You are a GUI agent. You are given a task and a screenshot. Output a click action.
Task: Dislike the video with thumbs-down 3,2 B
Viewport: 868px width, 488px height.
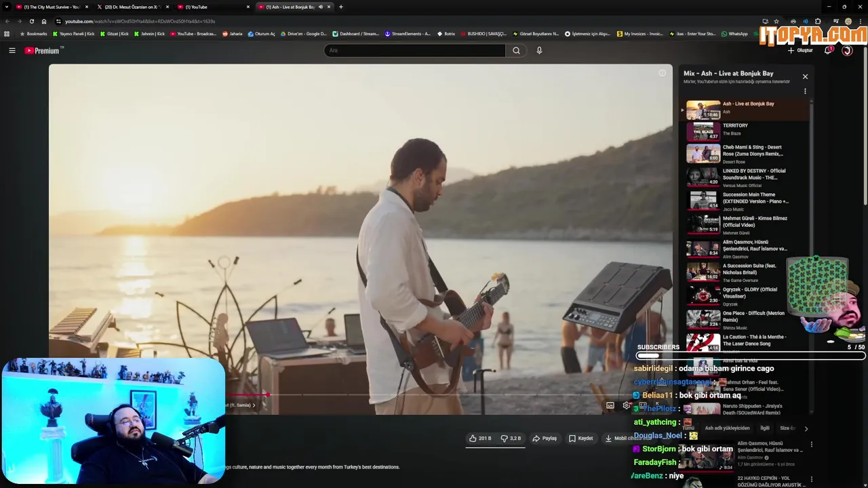pyautogui.click(x=511, y=439)
